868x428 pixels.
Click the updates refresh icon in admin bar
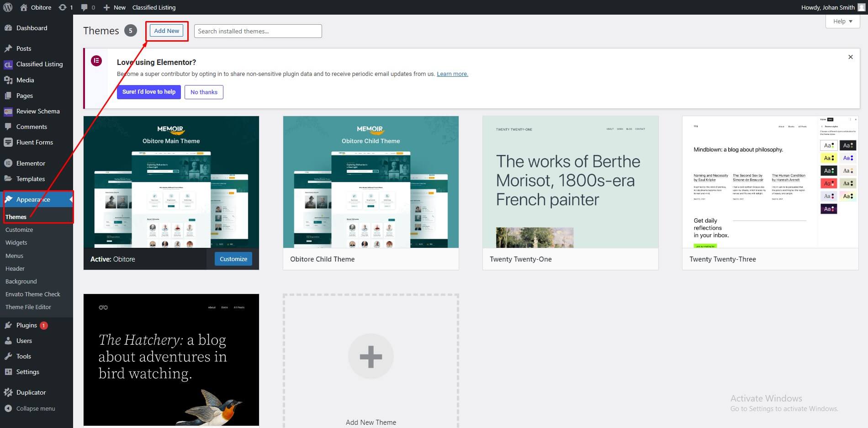click(63, 7)
